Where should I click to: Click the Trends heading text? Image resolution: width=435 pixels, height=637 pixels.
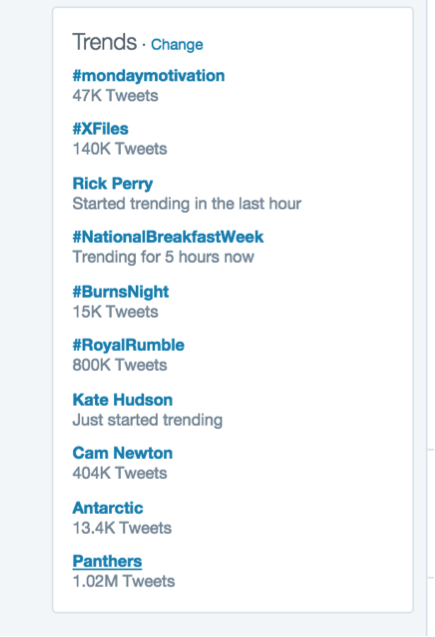[104, 42]
